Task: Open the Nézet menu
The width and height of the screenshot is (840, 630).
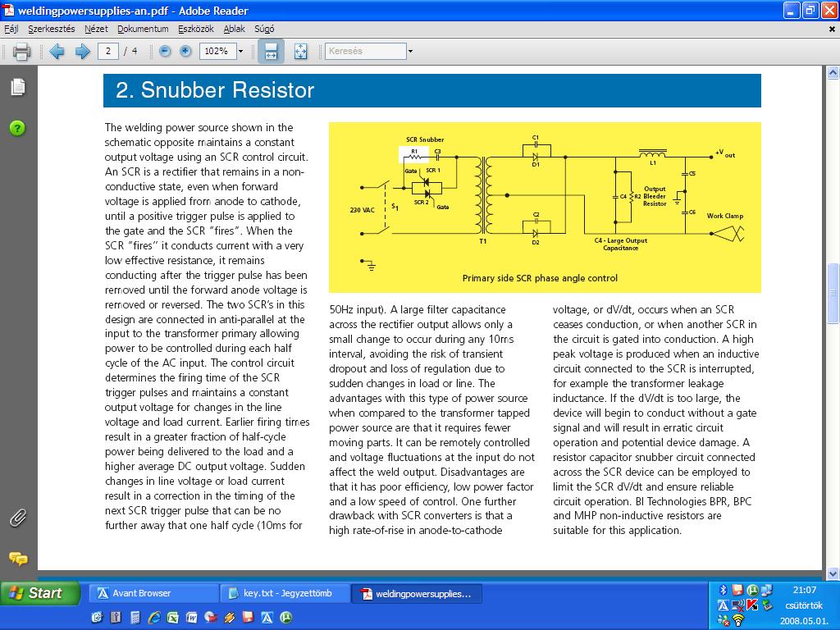Action: click(96, 29)
